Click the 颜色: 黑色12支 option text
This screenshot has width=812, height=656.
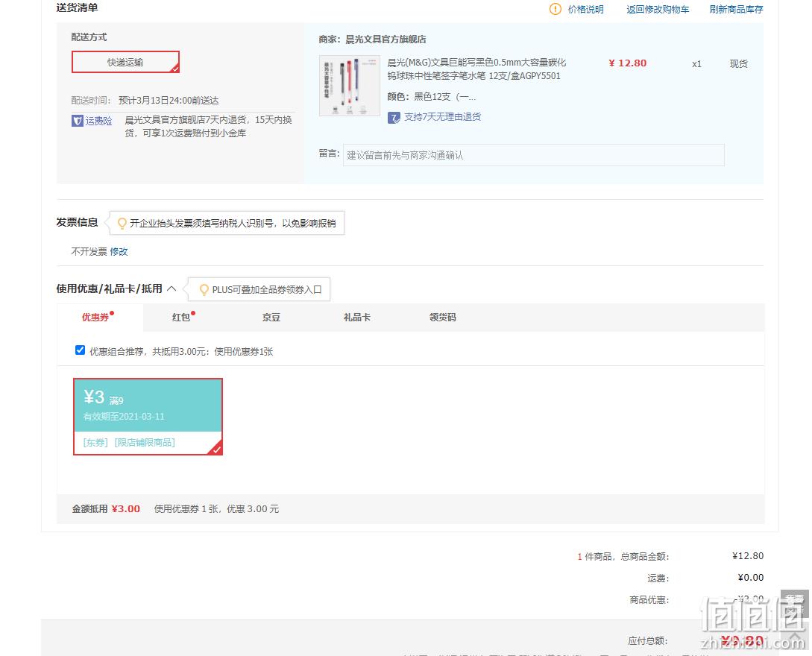click(x=432, y=97)
